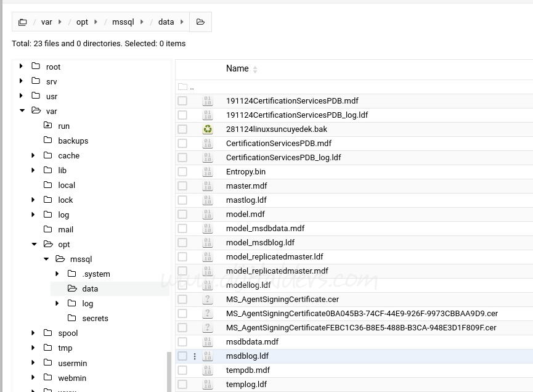Click the recycle icon beside 281124linuxsuncuyedek.bak
This screenshot has width=533, height=392.
[x=208, y=129]
